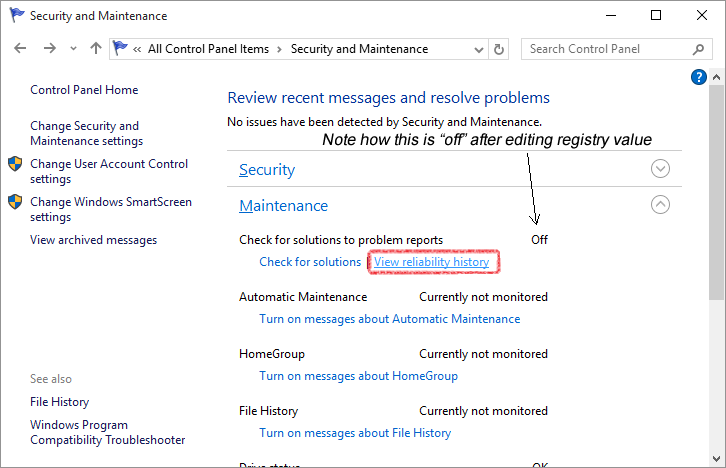Image resolution: width=726 pixels, height=468 pixels.
Task: Click the 'HomeGroup' label
Action: click(272, 354)
